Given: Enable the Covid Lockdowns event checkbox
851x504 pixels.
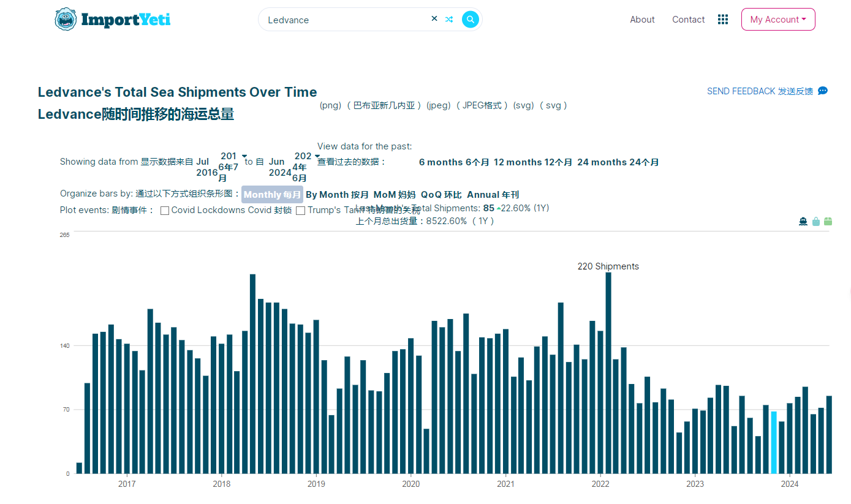Looking at the screenshot, I should (164, 210).
